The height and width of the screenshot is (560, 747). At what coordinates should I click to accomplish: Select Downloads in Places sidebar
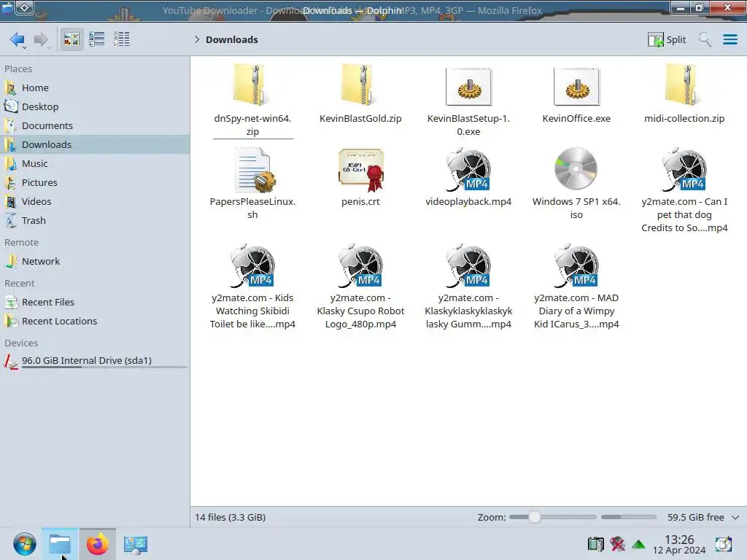click(x=96, y=144)
